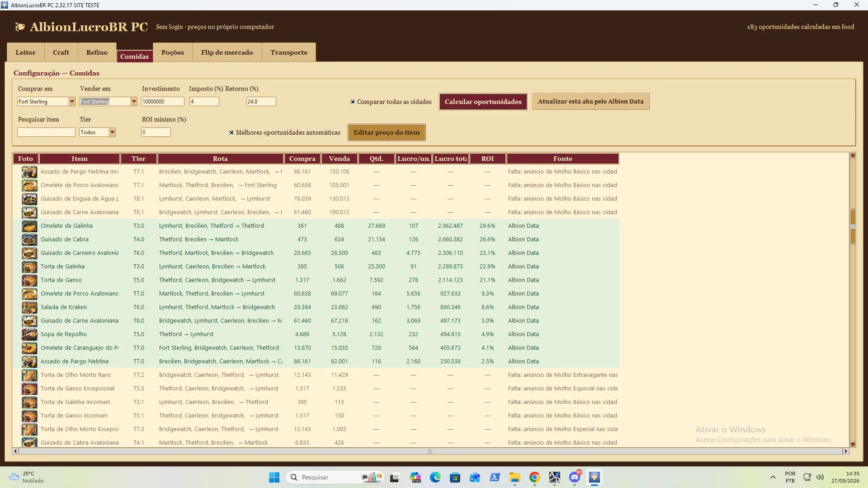Screen dimensions: 868x488
Task: Sort table by the Qtd. column header
Action: coord(377,159)
